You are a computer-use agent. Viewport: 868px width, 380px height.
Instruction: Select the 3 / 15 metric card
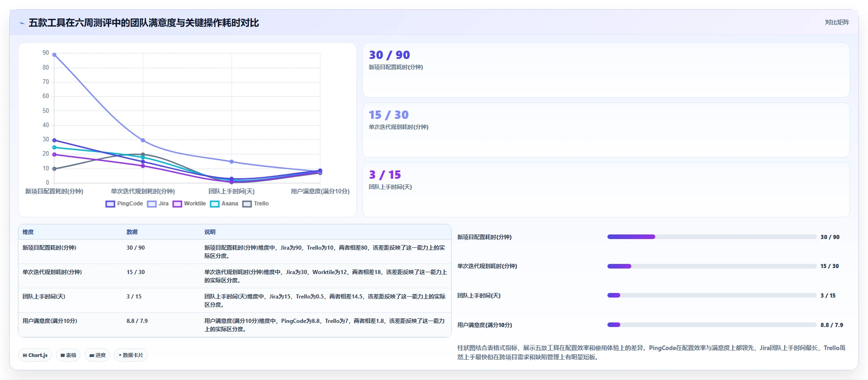tap(606, 190)
